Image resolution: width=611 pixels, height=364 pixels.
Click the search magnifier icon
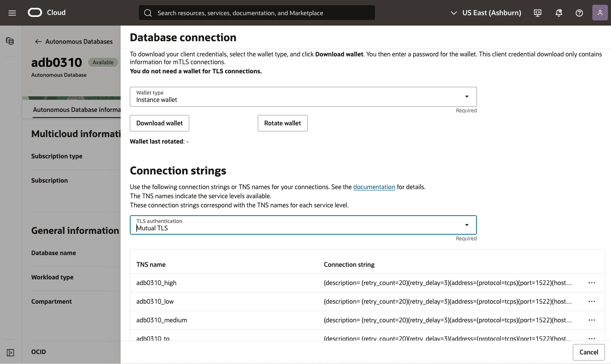click(x=148, y=13)
